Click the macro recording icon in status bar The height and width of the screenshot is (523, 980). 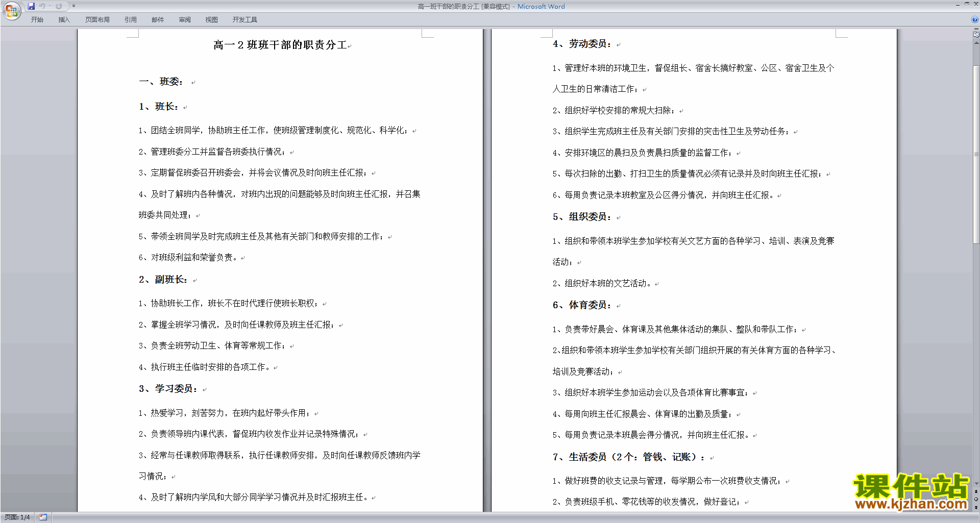(x=43, y=517)
